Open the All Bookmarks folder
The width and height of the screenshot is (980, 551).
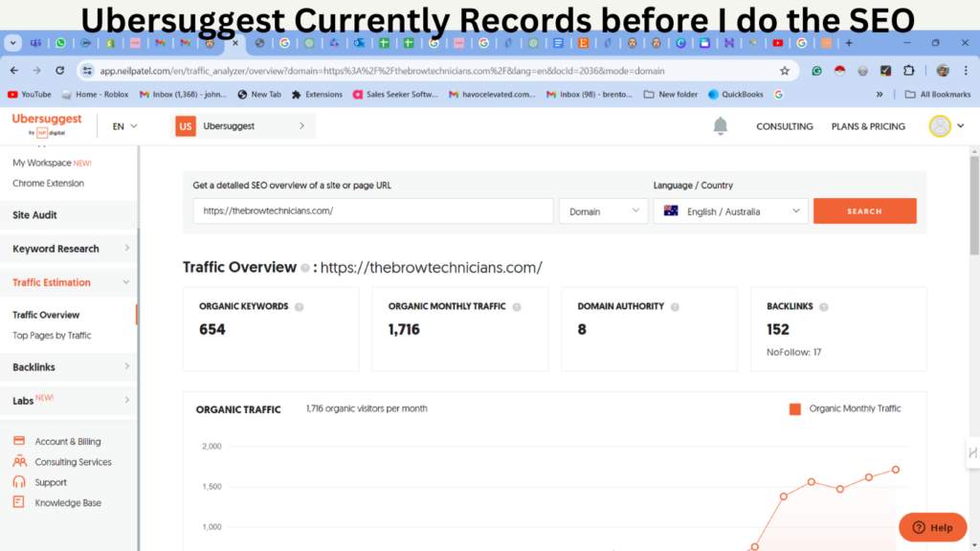[x=938, y=95]
